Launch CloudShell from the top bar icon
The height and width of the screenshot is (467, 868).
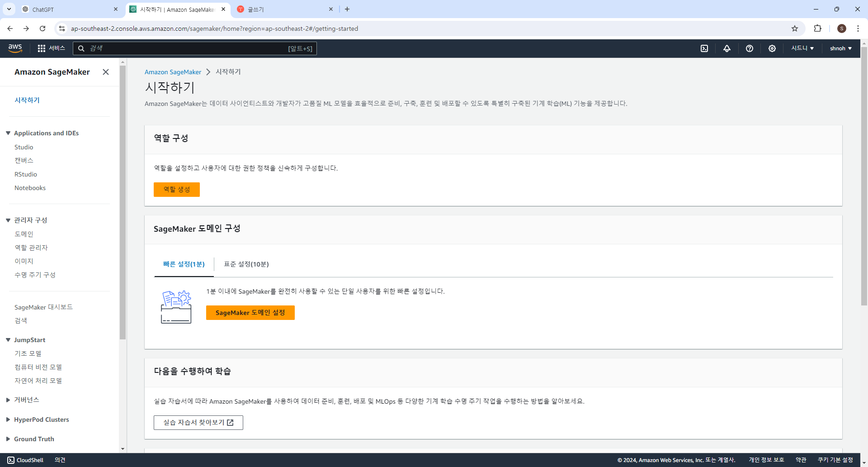coord(704,48)
